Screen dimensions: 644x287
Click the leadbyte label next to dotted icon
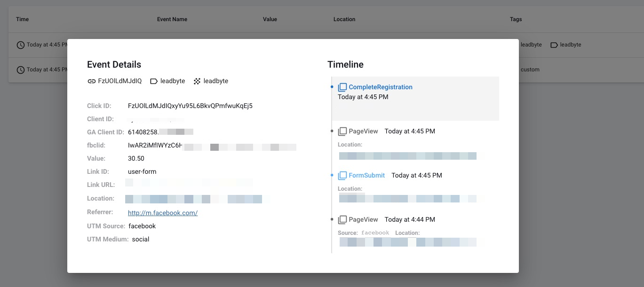[216, 81]
